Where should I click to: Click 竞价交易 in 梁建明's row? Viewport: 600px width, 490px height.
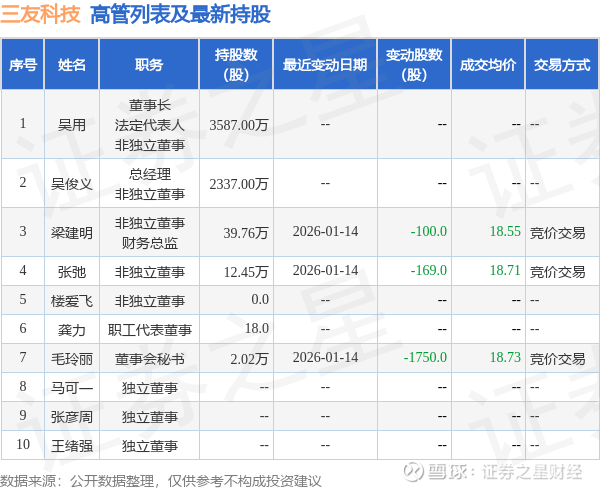pyautogui.click(x=558, y=233)
